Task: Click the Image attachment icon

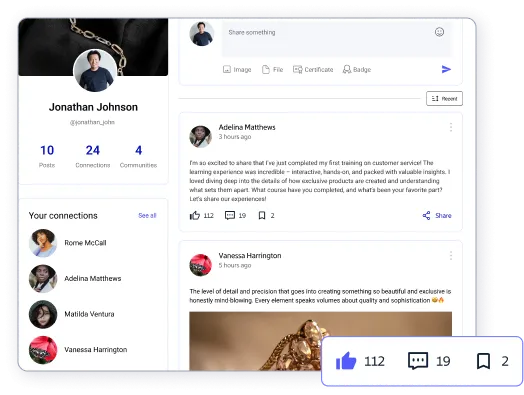Action: pyautogui.click(x=227, y=70)
